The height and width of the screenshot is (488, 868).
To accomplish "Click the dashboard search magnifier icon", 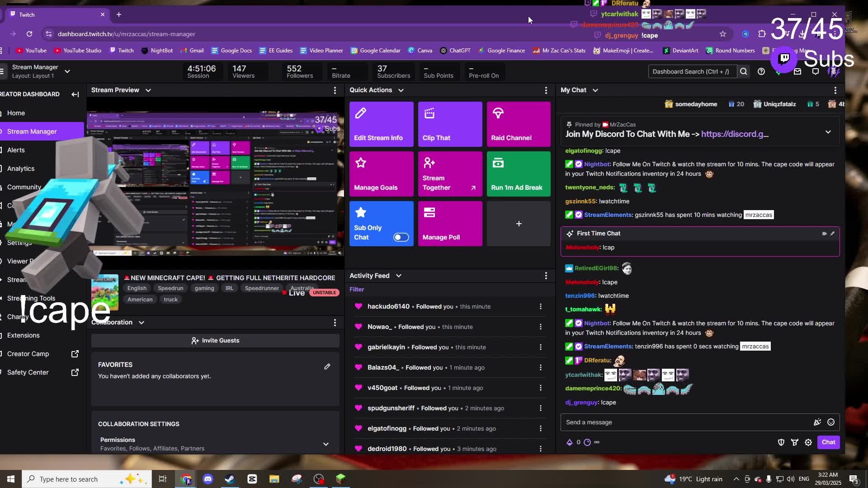I will point(744,71).
